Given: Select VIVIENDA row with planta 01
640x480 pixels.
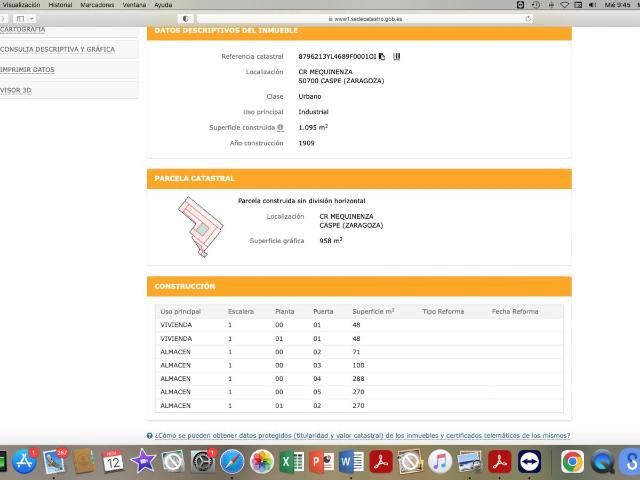Looking at the screenshot, I should click(359, 338).
